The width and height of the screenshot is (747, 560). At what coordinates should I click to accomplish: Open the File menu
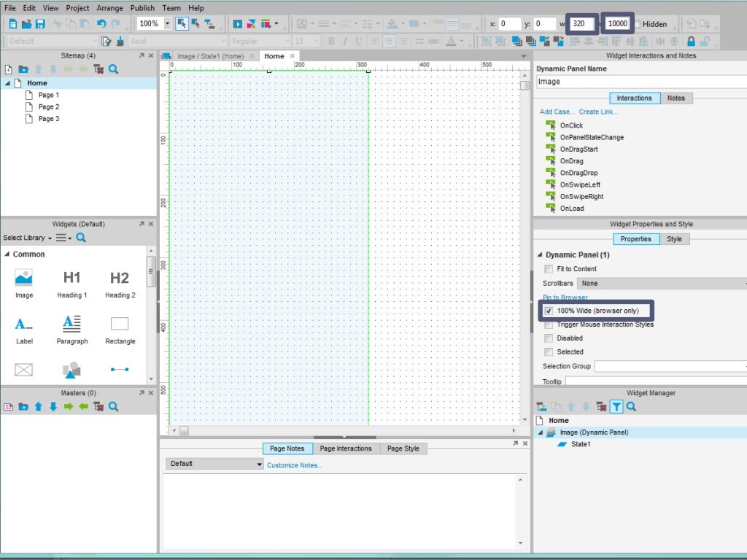(x=10, y=8)
